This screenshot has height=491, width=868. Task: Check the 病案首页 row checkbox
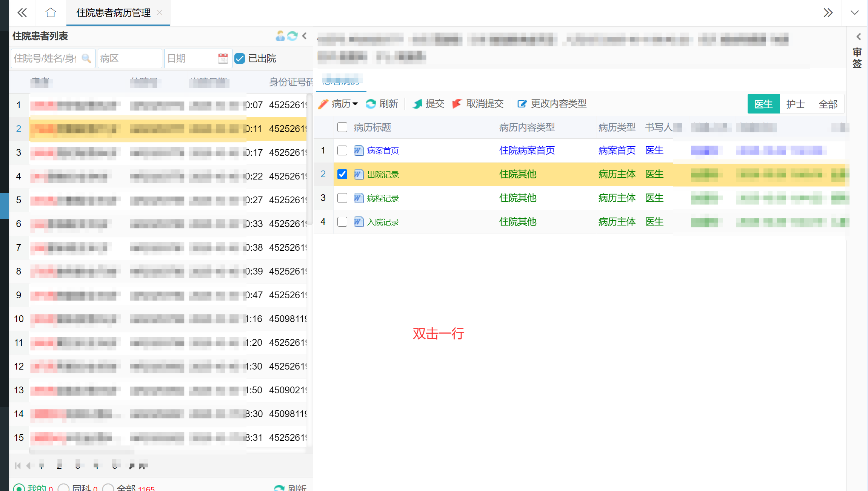point(342,150)
